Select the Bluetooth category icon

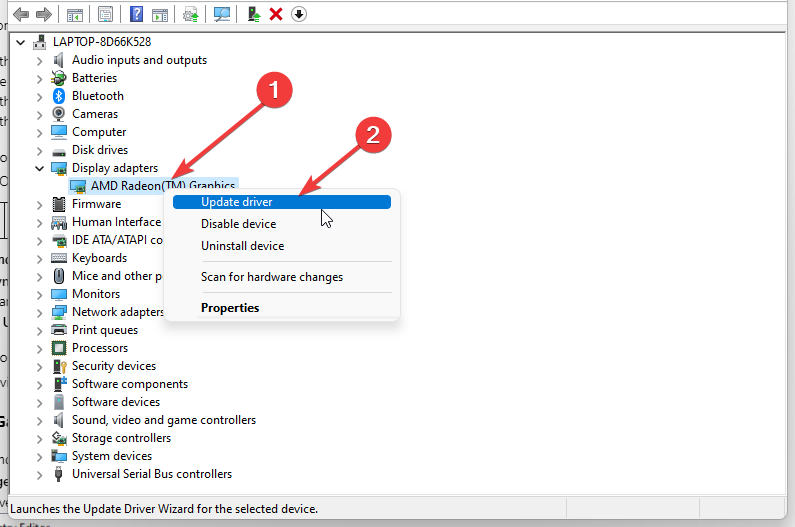click(x=59, y=96)
